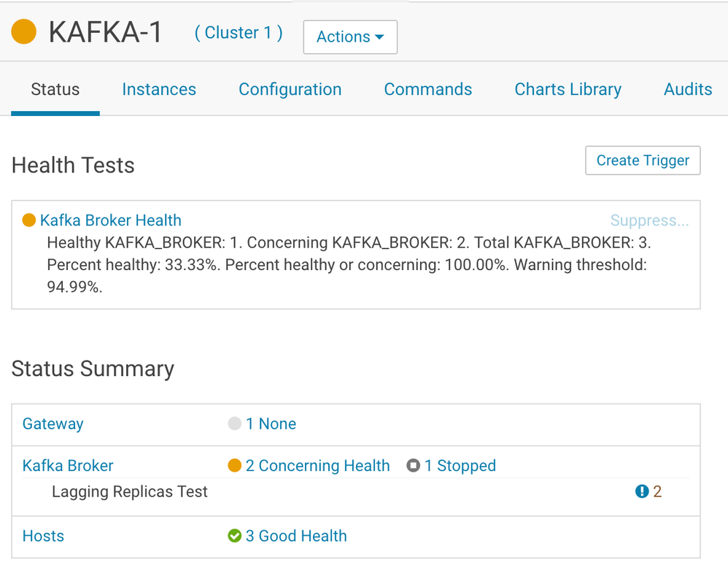Click the gray Stopped status icon
The height and width of the screenshot is (576, 728).
(413, 466)
